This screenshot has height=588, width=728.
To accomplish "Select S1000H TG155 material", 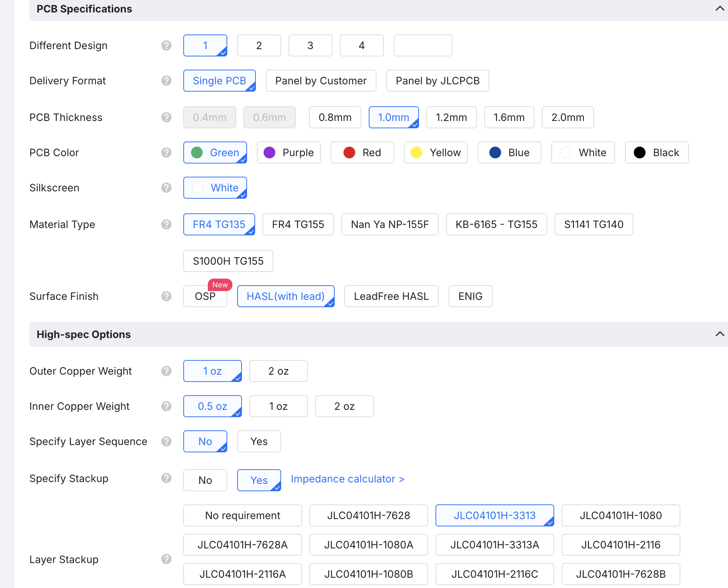I will click(228, 261).
